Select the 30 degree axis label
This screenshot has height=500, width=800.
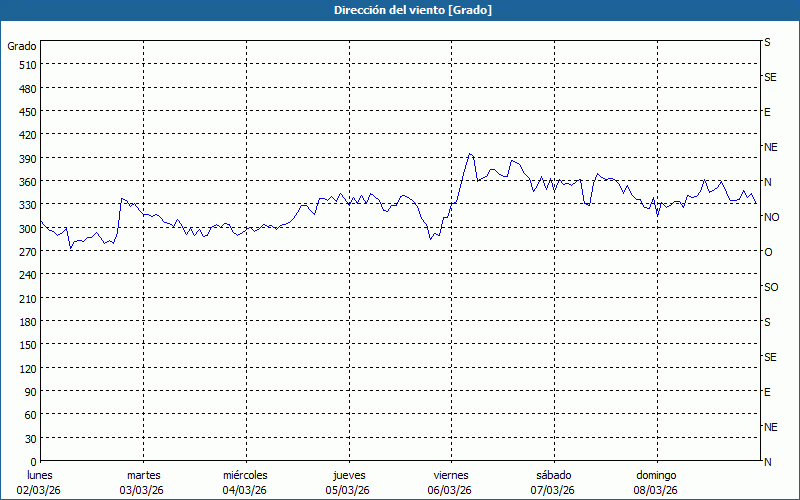coord(29,438)
